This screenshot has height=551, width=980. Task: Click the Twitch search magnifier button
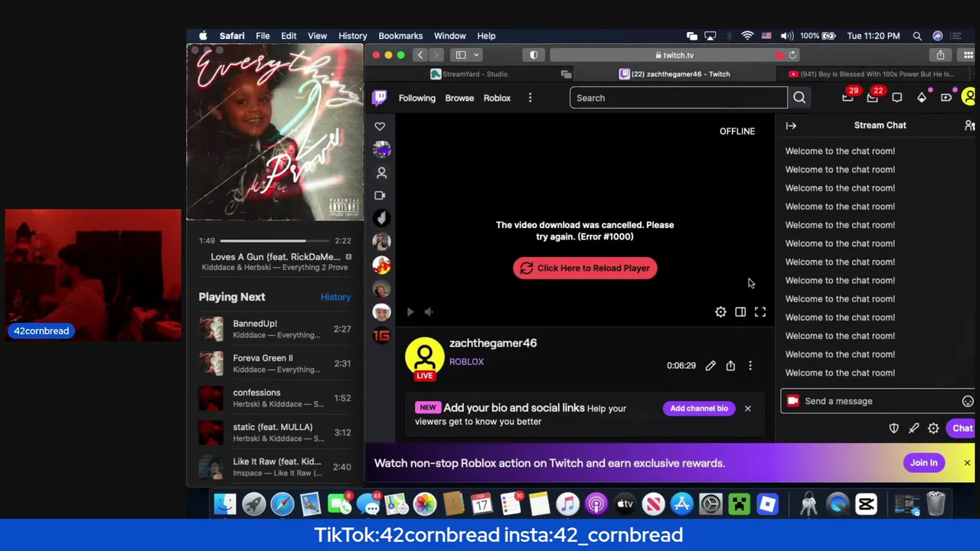[x=799, y=98]
